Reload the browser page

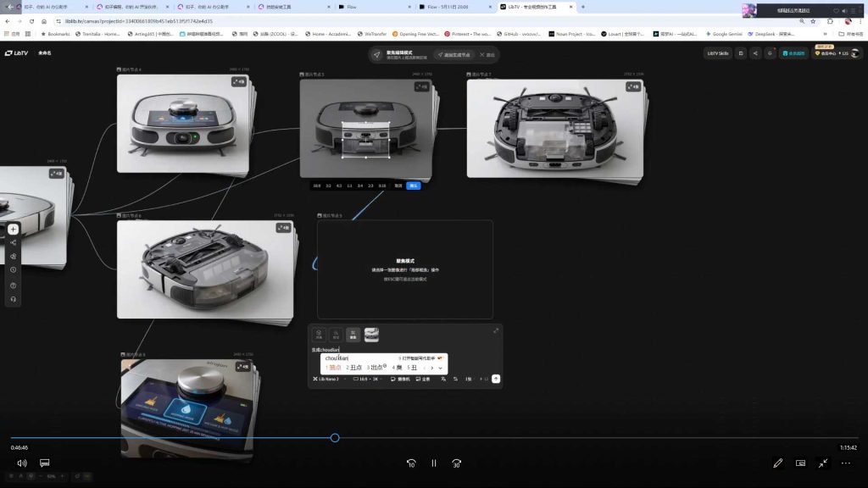tap(31, 21)
